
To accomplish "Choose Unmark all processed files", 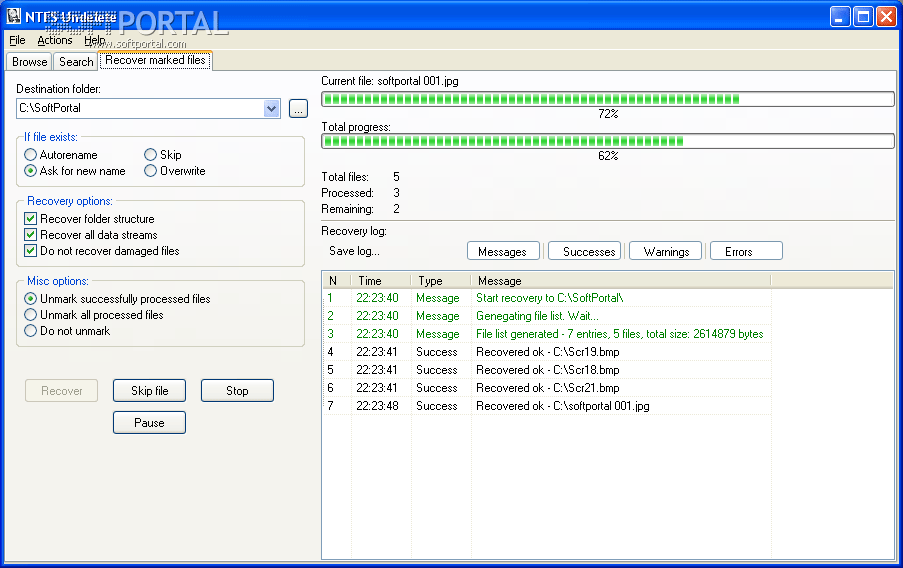I will pyautogui.click(x=94, y=315).
